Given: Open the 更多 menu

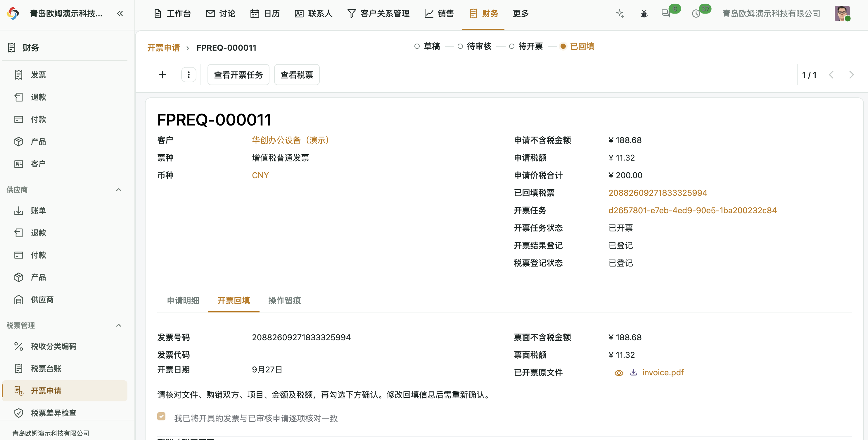Looking at the screenshot, I should [x=521, y=13].
